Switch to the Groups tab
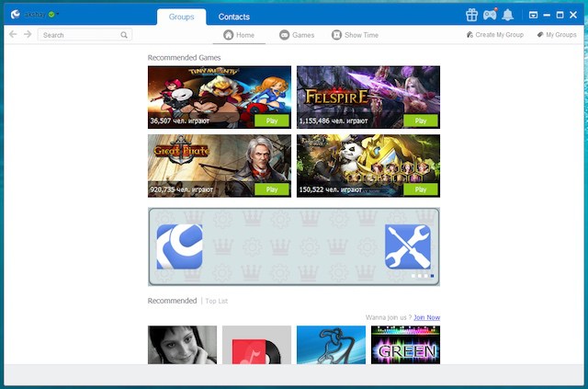 pos(181,17)
